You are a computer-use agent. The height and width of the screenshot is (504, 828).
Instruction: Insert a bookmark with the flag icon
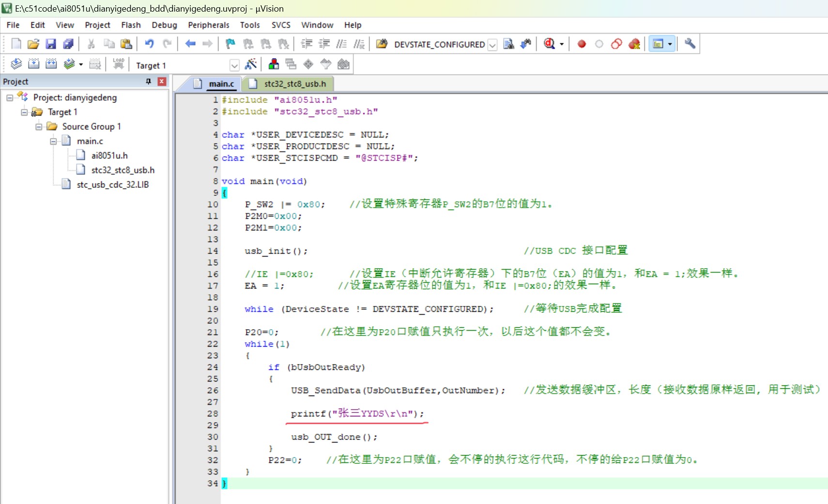point(230,44)
